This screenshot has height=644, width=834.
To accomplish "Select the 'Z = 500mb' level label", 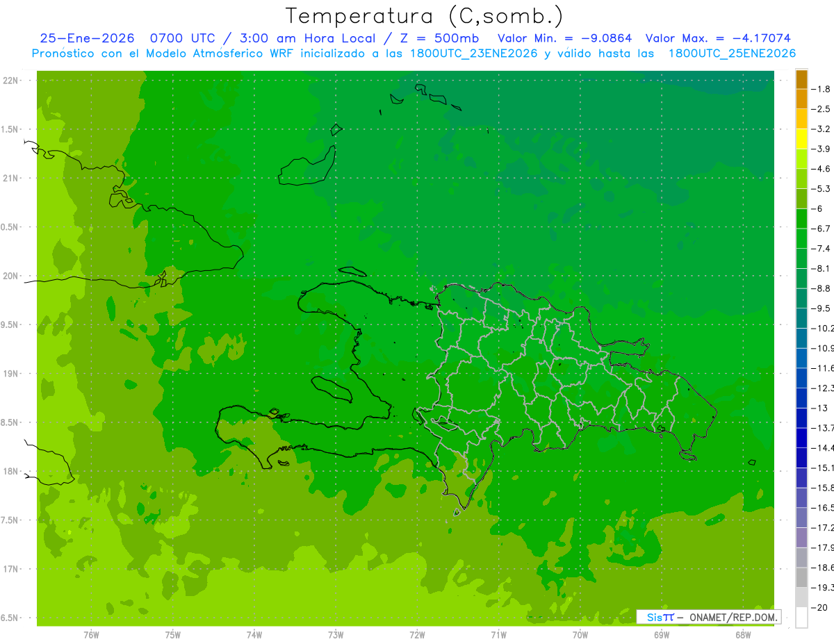I will click(x=438, y=39).
